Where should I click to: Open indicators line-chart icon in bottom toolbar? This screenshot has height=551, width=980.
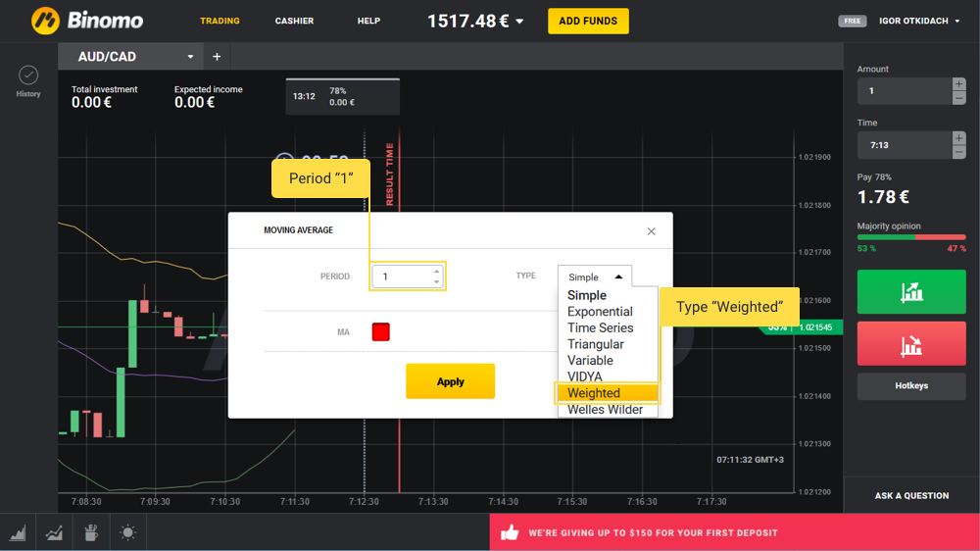[x=54, y=533]
